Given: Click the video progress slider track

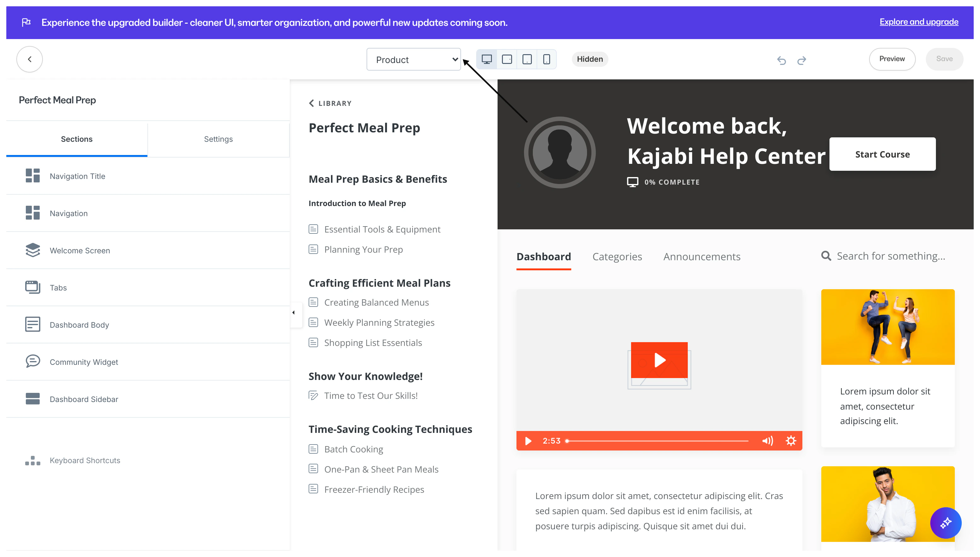Looking at the screenshot, I should point(657,441).
